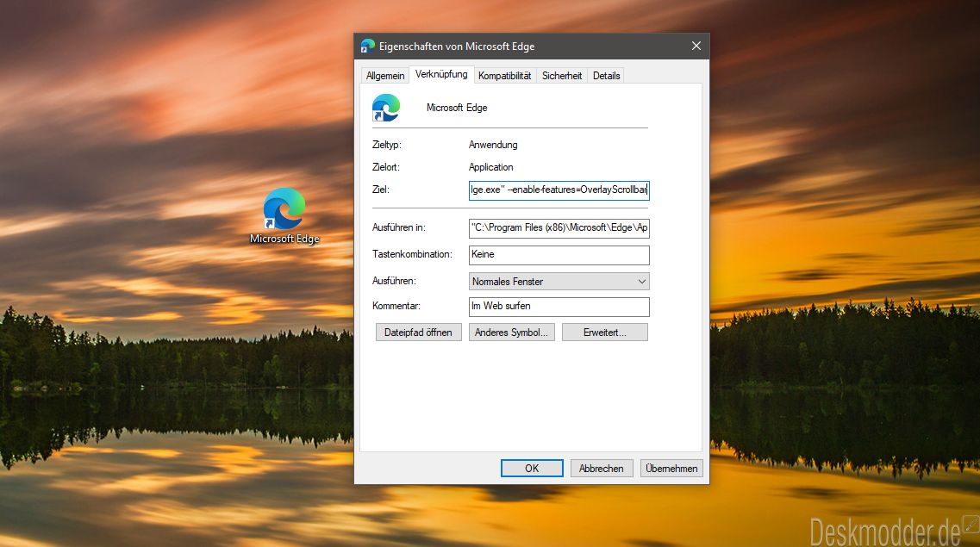This screenshot has height=547, width=980.
Task: Click the Erweitert... button
Action: [x=604, y=333]
